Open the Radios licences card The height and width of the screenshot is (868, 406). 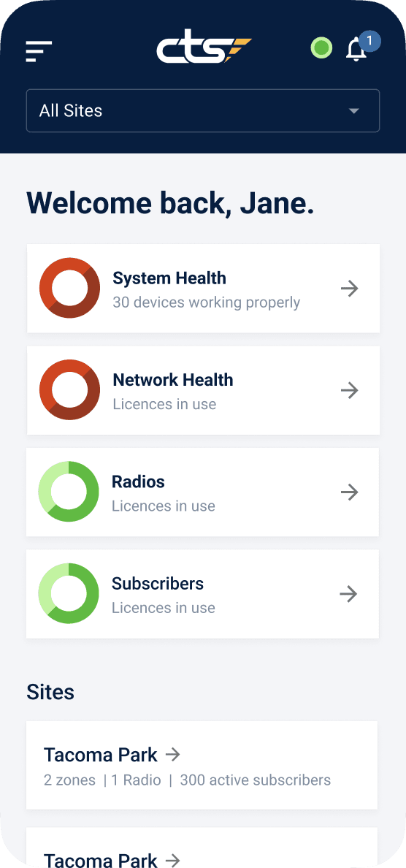click(x=203, y=492)
